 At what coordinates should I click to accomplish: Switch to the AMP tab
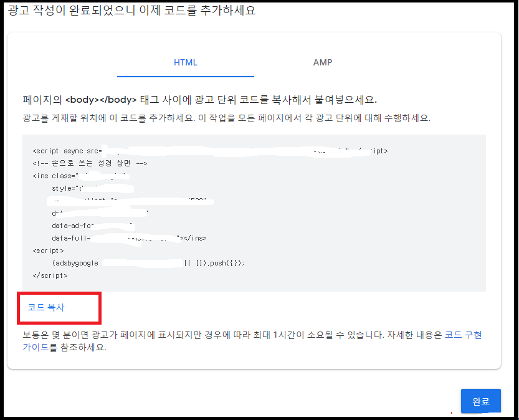(x=323, y=62)
